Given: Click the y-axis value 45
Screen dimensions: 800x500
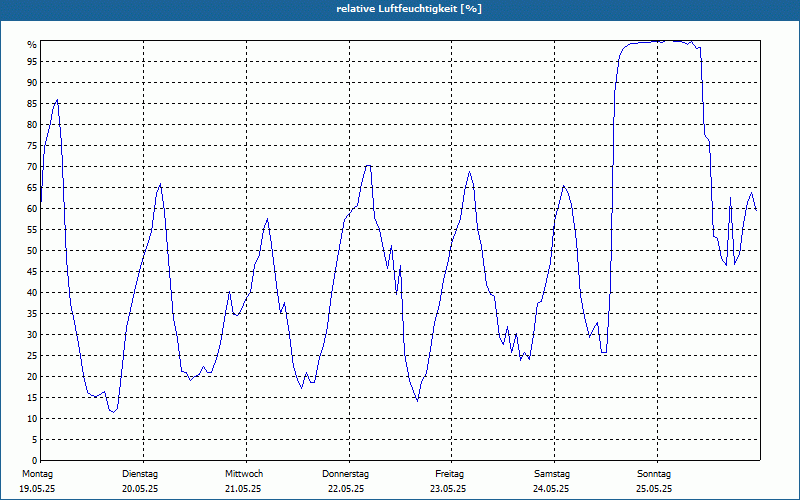Looking at the screenshot, I should pos(32,271).
